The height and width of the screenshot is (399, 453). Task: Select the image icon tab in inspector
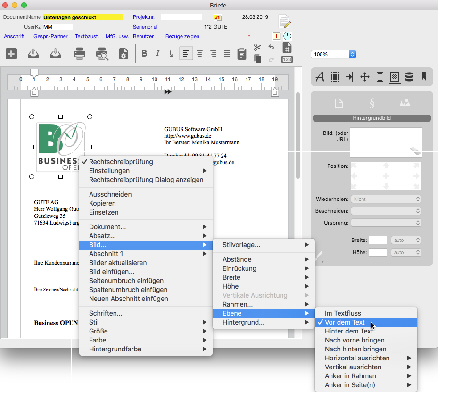pyautogui.click(x=405, y=103)
